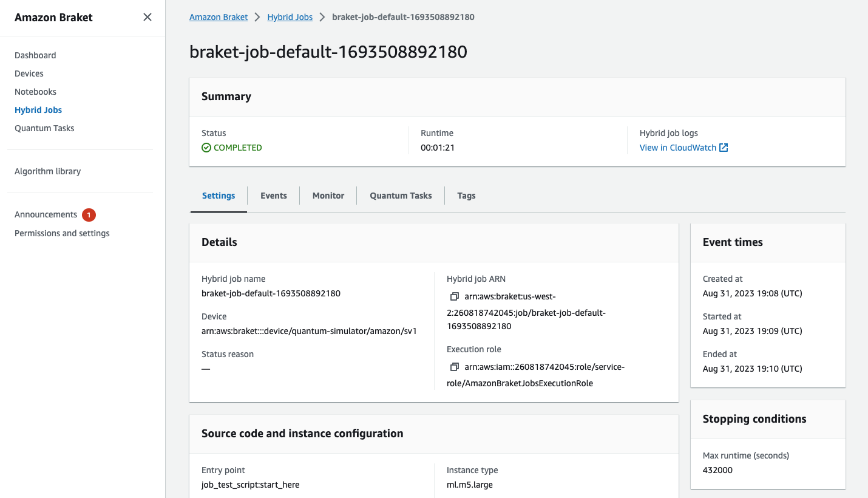Viewport: 868px width, 498px height.
Task: Click the Hybrid Jobs breadcrumb link
Action: click(290, 16)
